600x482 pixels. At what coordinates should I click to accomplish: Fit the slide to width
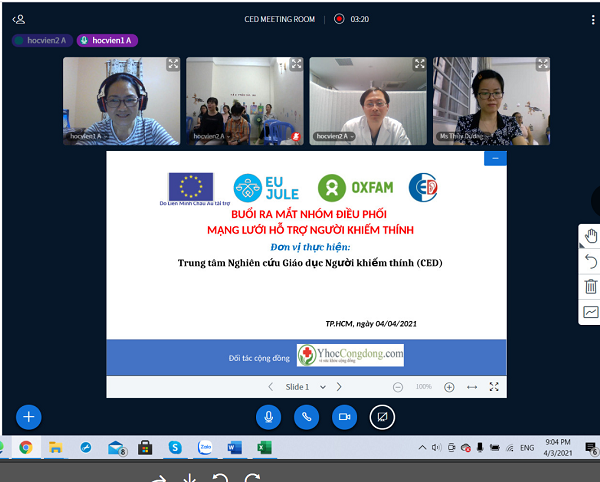coord(472,387)
